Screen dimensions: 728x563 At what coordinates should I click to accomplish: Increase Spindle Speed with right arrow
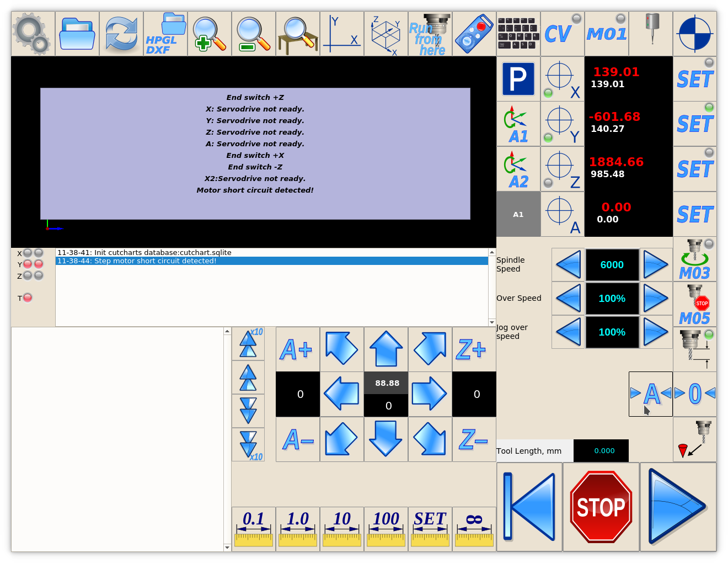coord(656,265)
